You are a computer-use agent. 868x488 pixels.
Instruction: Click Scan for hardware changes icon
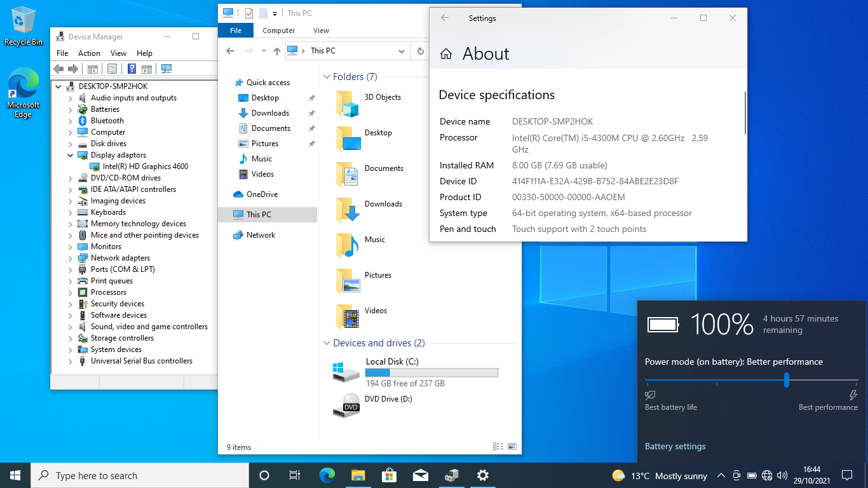coord(166,69)
